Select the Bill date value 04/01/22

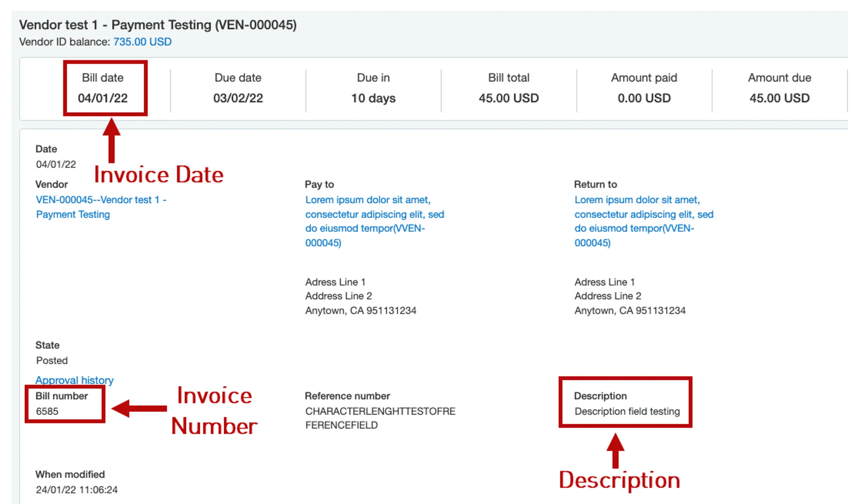(103, 98)
